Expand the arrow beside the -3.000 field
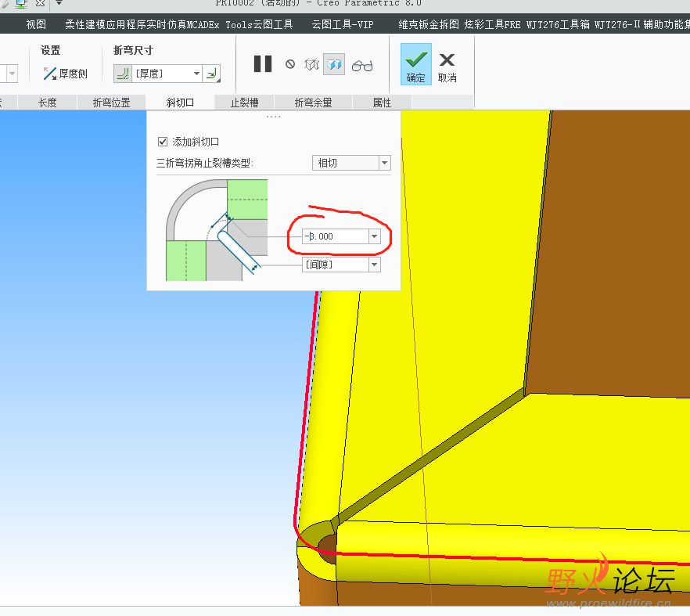 375,236
